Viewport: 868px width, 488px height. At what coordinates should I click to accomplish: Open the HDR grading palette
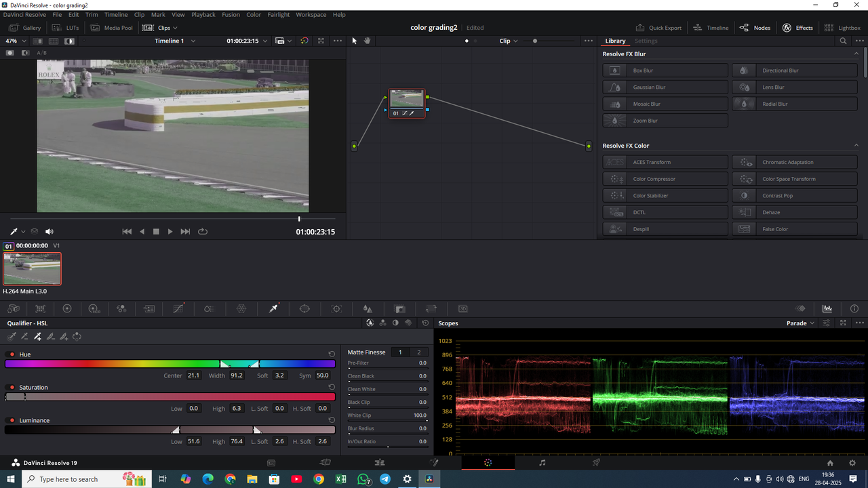point(94,308)
